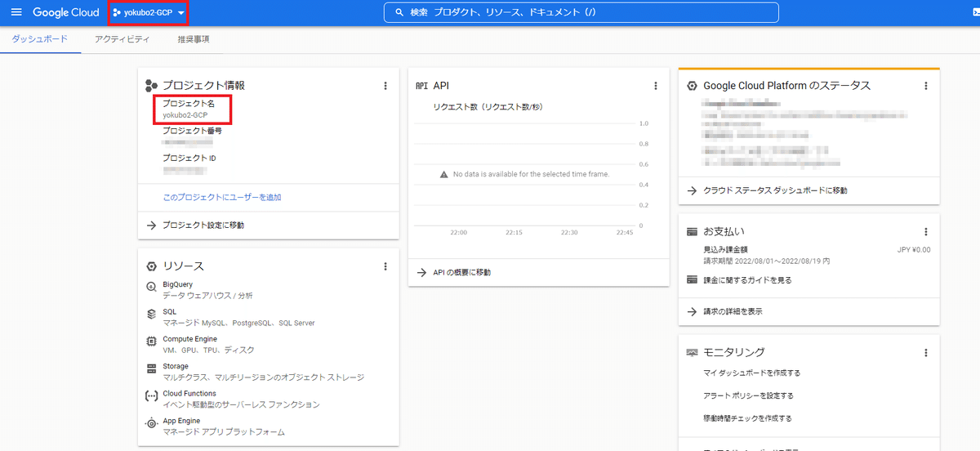Open the プロジェクト情報 card options menu
The image size is (980, 451).
pos(385,85)
